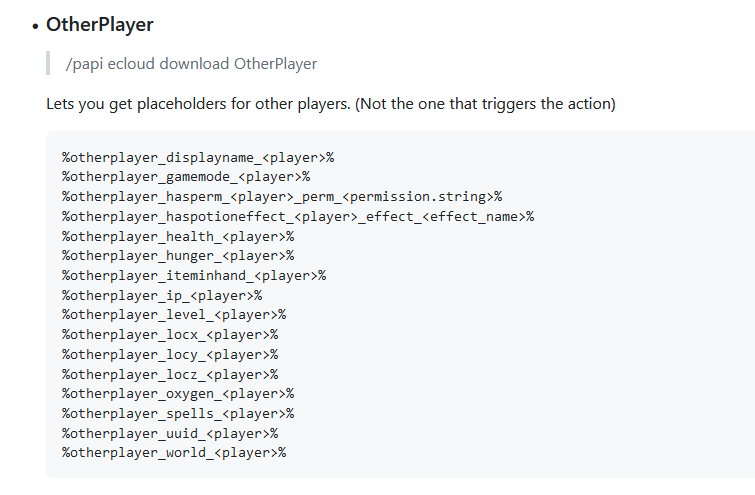
Task: Click the %otherplayer_locy_<player>% placeholder
Action: (170, 354)
